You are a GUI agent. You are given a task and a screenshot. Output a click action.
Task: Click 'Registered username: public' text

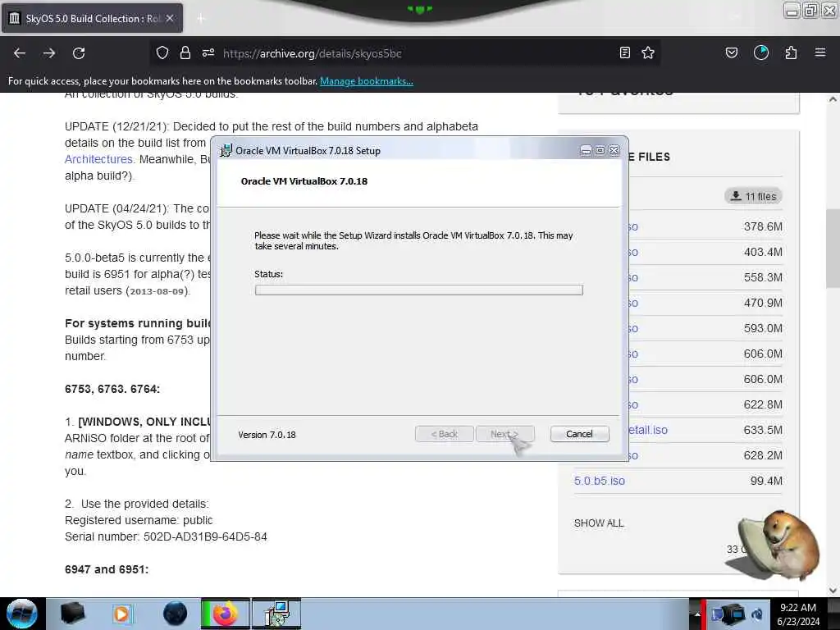pos(139,520)
